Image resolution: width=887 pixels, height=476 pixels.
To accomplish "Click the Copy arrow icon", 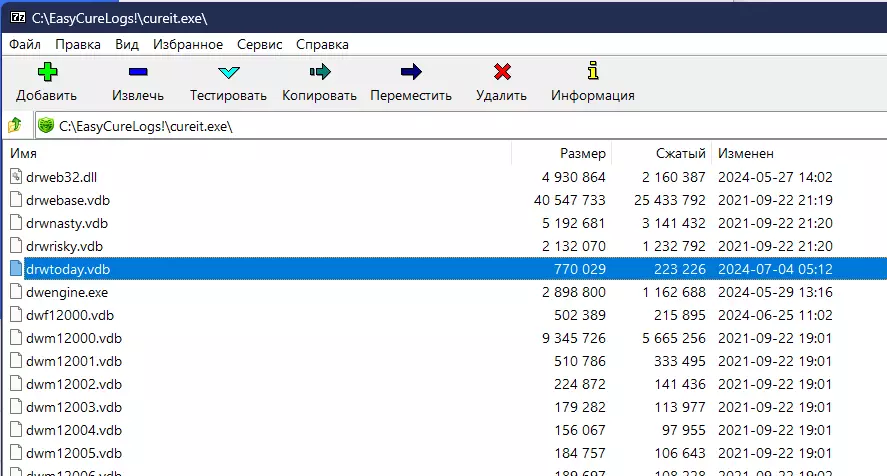I will (x=320, y=72).
